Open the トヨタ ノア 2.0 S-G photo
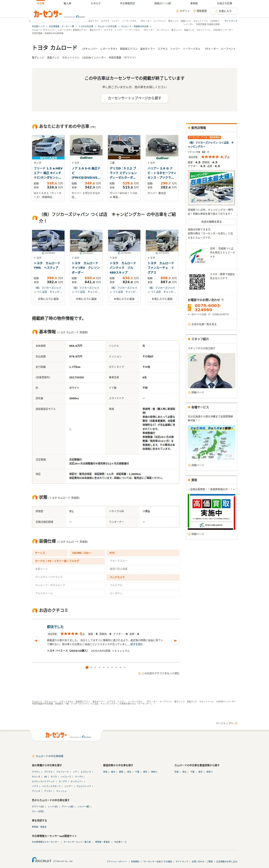The image size is (269, 868). 86,147
